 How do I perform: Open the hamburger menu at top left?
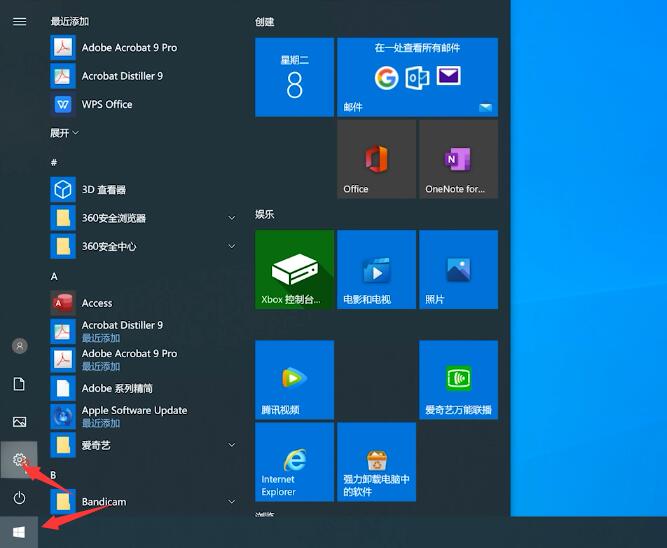pos(19,21)
